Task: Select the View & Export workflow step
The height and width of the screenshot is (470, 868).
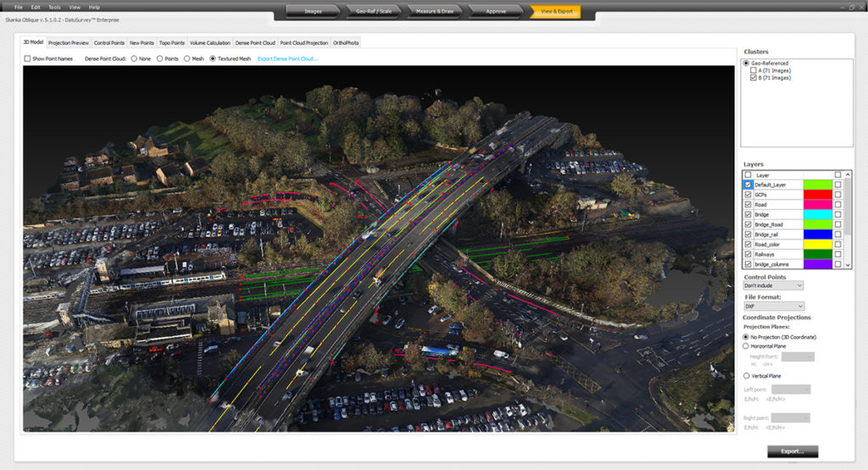Action: pos(556,11)
